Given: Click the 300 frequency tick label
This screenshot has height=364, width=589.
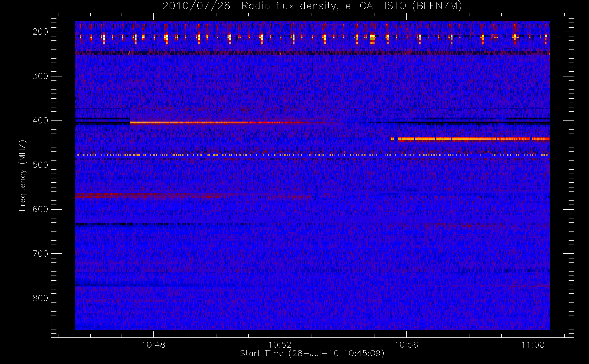Looking at the screenshot, I should [x=40, y=76].
